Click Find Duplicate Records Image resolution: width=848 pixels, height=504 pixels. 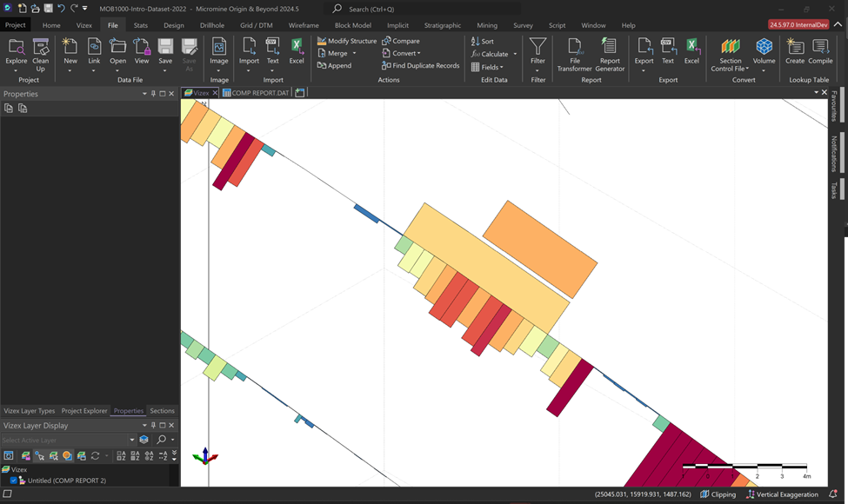[x=420, y=65]
